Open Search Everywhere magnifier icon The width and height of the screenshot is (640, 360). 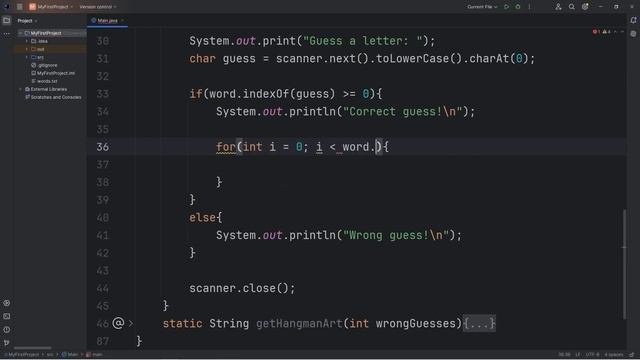coord(572,7)
